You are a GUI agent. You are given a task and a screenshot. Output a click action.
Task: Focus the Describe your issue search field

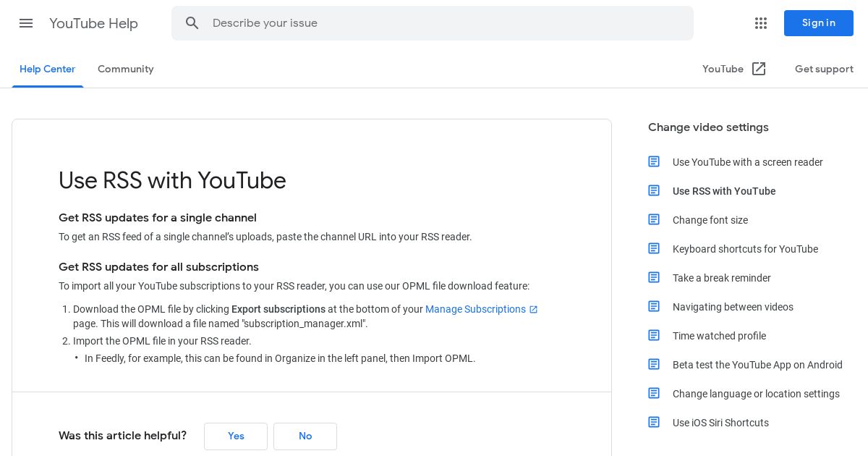(x=433, y=23)
